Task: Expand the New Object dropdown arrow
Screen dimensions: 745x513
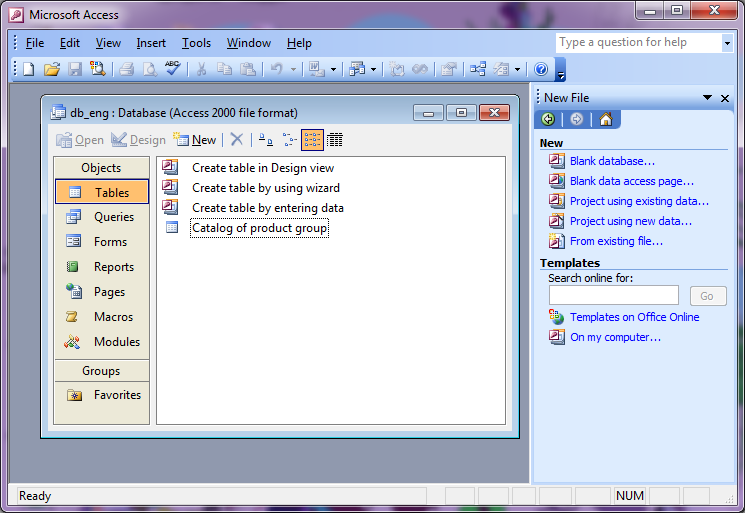Action: coord(517,70)
